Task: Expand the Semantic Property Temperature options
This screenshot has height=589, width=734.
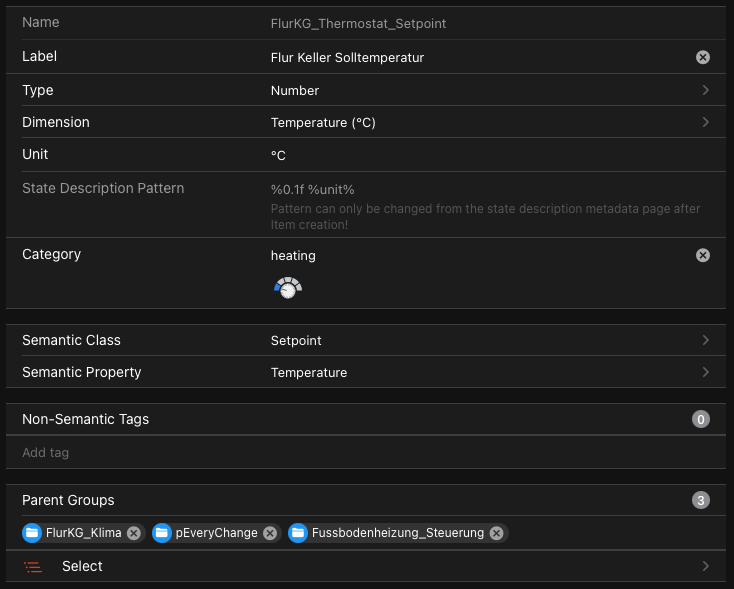Action: point(705,372)
